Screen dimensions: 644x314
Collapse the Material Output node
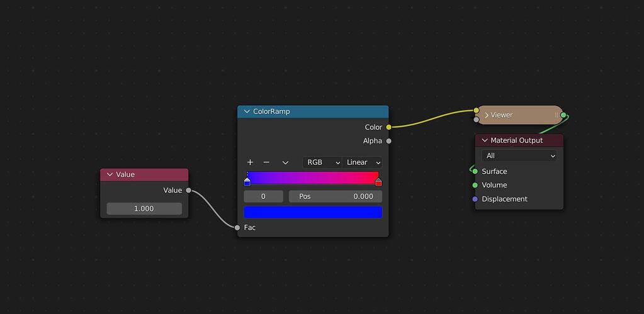click(x=485, y=140)
